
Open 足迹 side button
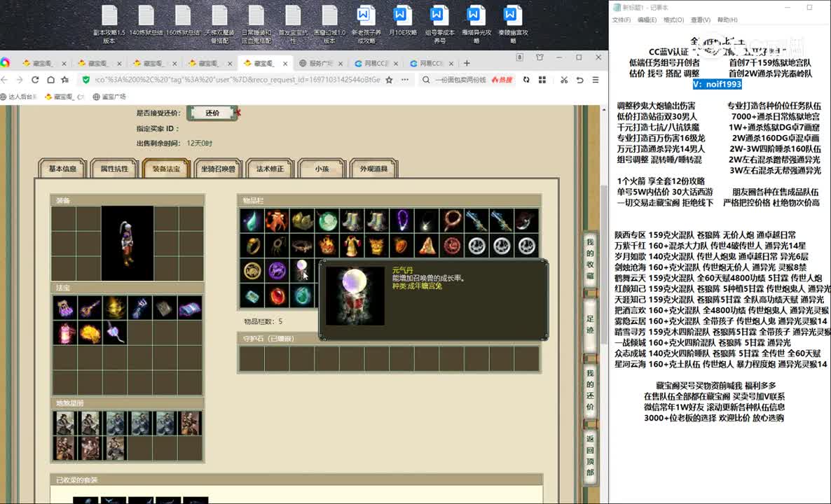pyautogui.click(x=590, y=324)
